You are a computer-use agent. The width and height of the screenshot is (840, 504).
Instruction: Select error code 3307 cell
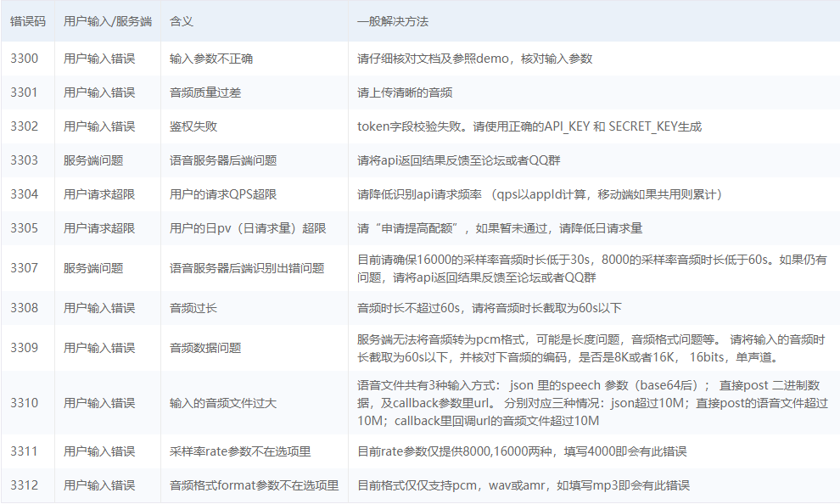24,268
